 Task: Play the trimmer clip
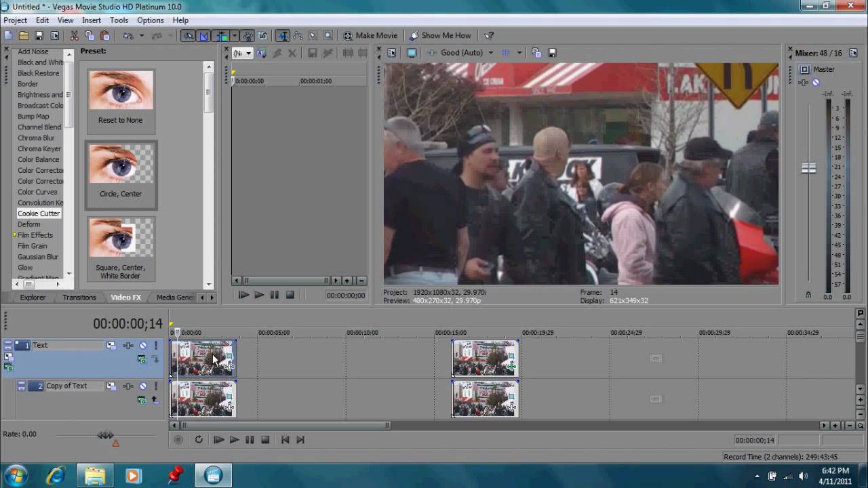258,295
